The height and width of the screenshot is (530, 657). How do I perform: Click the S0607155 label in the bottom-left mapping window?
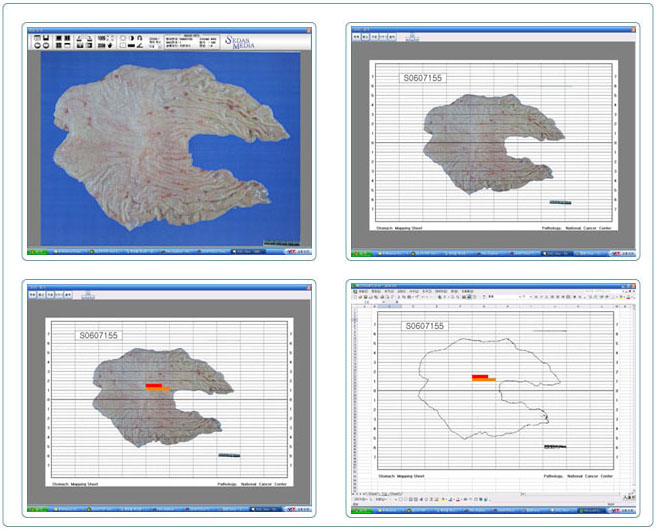(x=99, y=336)
